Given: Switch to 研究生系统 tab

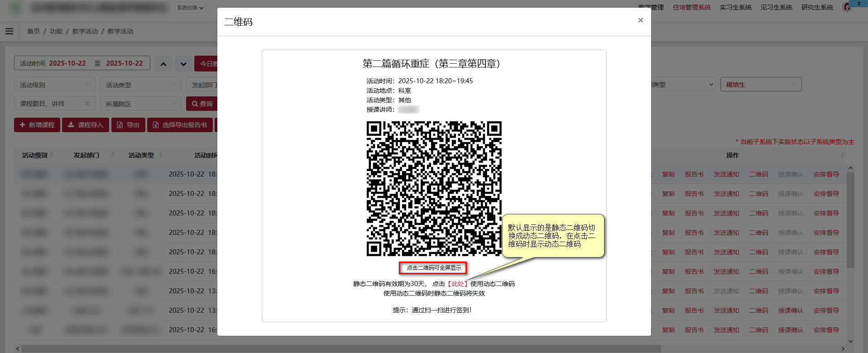Looking at the screenshot, I should point(817,7).
